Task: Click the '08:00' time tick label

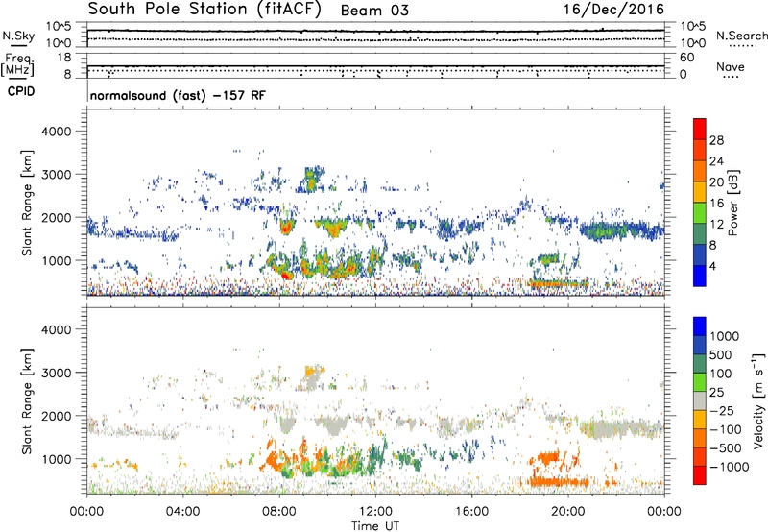Action: pos(279,512)
